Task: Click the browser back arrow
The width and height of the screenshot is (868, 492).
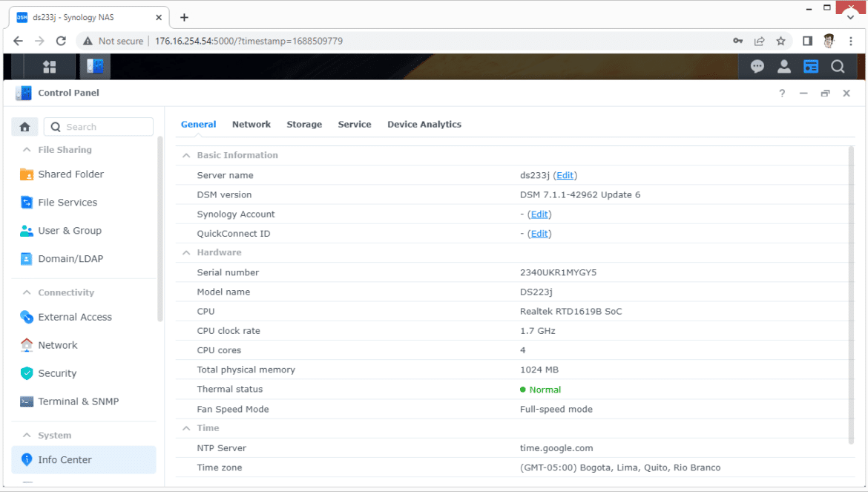Action: pos(18,41)
